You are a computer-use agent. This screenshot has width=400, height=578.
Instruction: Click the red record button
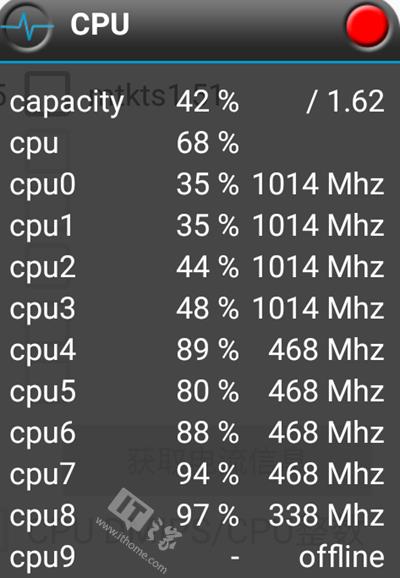click(x=367, y=26)
